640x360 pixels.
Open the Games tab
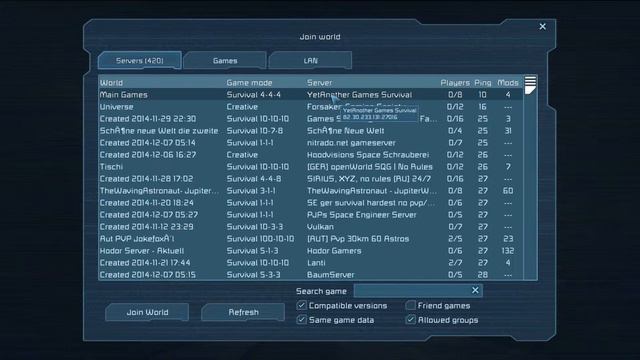pos(225,60)
